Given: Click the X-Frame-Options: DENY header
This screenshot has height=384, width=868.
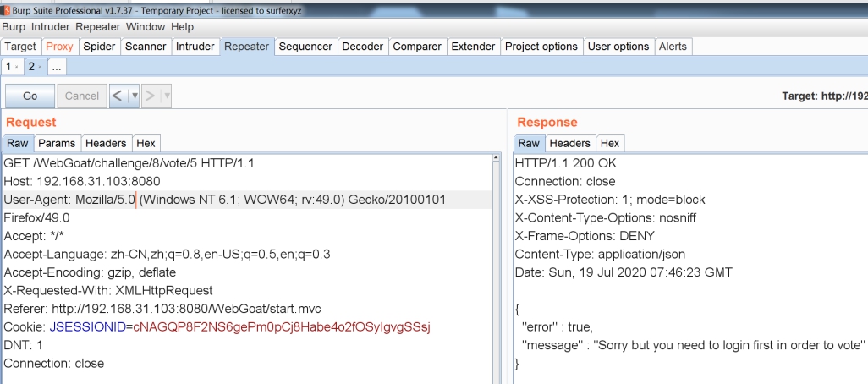Looking at the screenshot, I should [x=585, y=236].
